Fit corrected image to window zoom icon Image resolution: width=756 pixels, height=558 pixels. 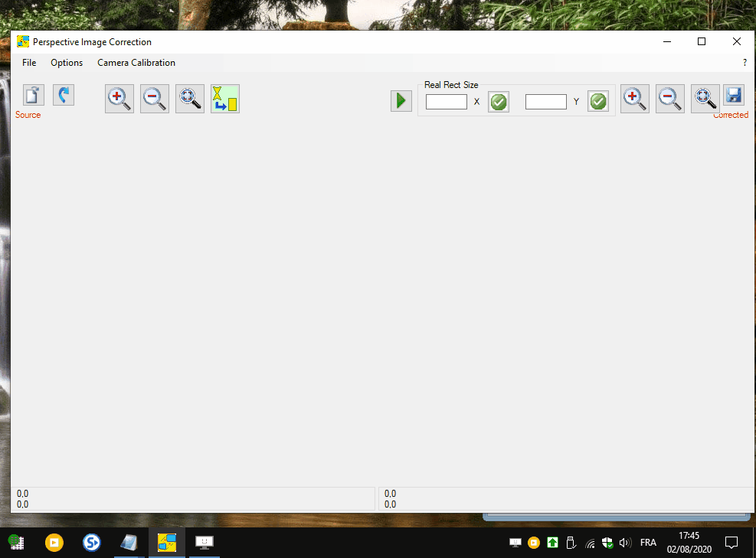tap(705, 99)
